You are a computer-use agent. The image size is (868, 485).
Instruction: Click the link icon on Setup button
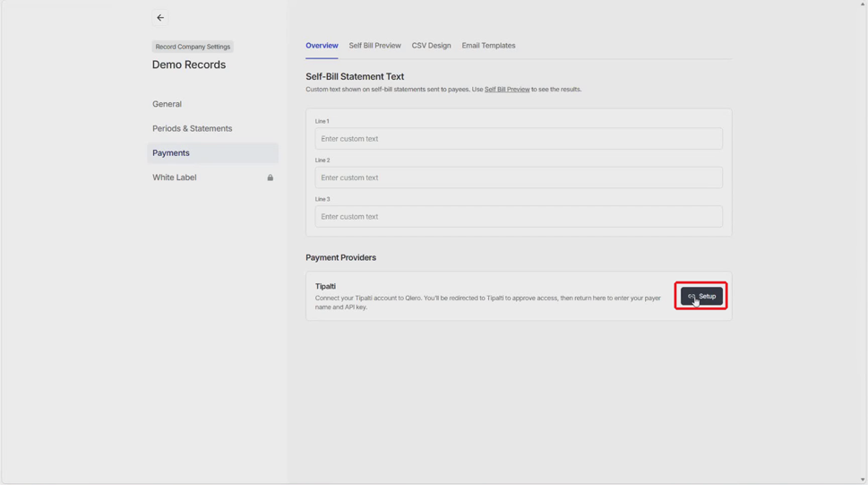pyautogui.click(x=692, y=297)
